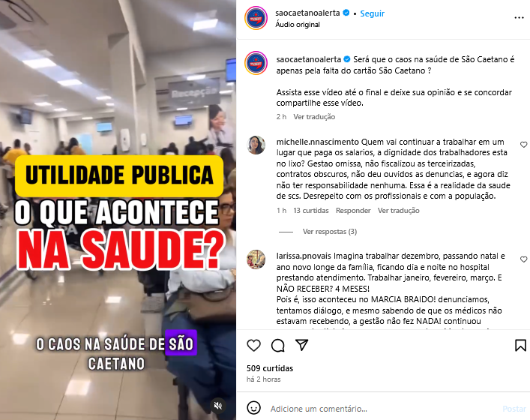View the 13 curtidas on comment
This screenshot has height=420, width=530.
pos(310,211)
